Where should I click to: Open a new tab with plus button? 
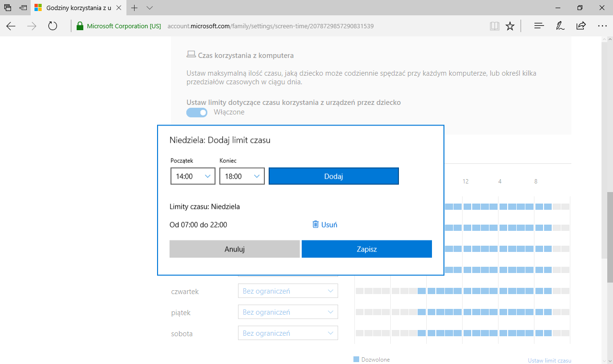point(135,8)
